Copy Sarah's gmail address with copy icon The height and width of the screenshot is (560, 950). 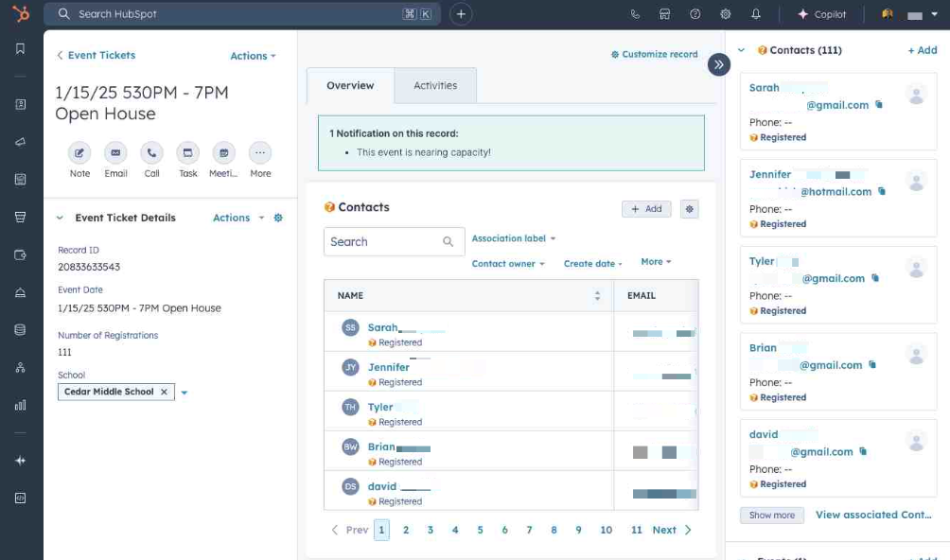tap(879, 105)
